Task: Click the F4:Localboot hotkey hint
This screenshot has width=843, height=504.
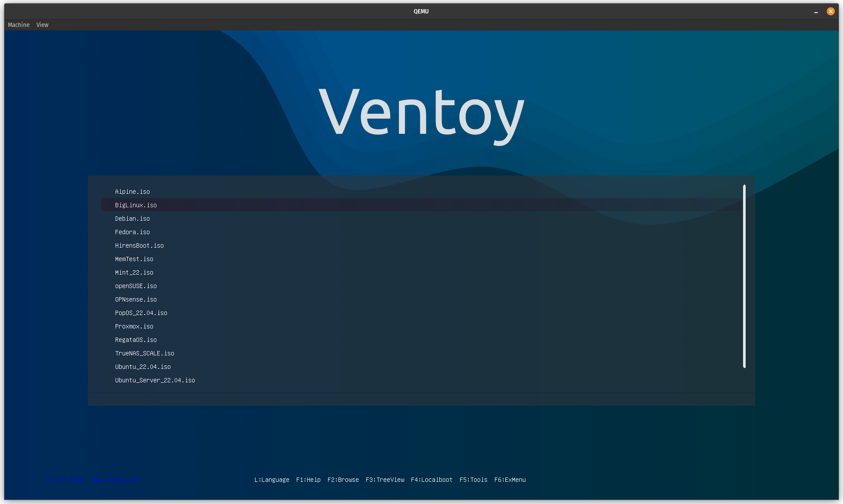Action: tap(432, 480)
